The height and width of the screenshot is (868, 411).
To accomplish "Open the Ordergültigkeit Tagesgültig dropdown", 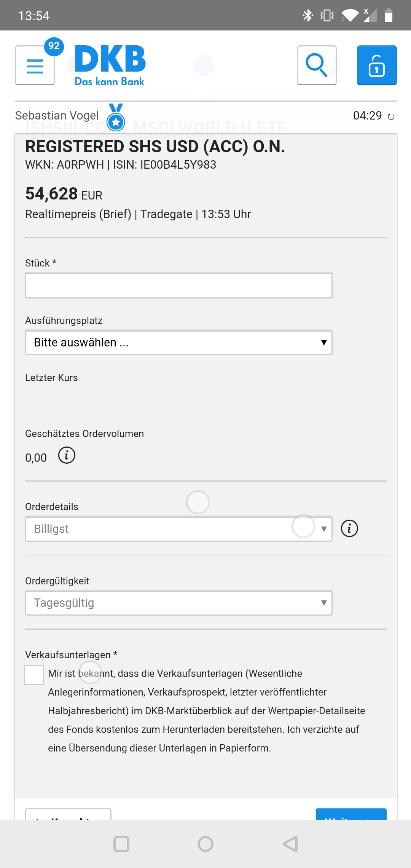I will point(178,603).
